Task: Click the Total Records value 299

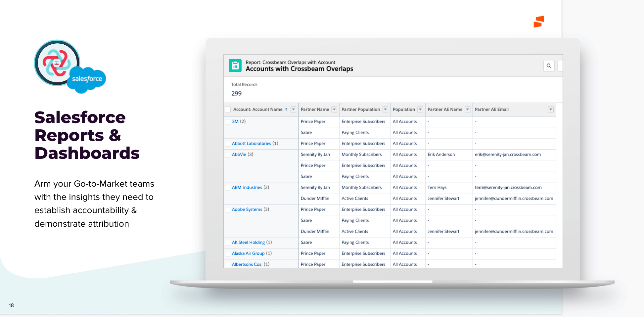Action: 236,94
